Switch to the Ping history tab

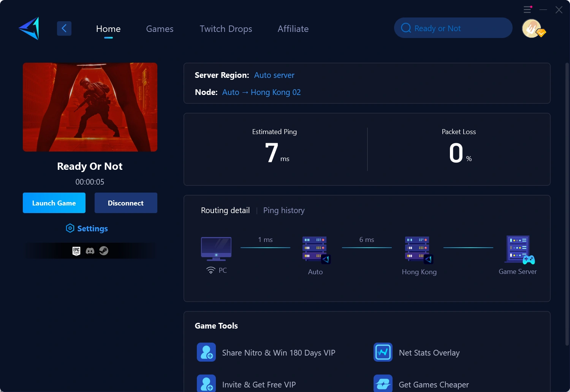pyautogui.click(x=284, y=210)
